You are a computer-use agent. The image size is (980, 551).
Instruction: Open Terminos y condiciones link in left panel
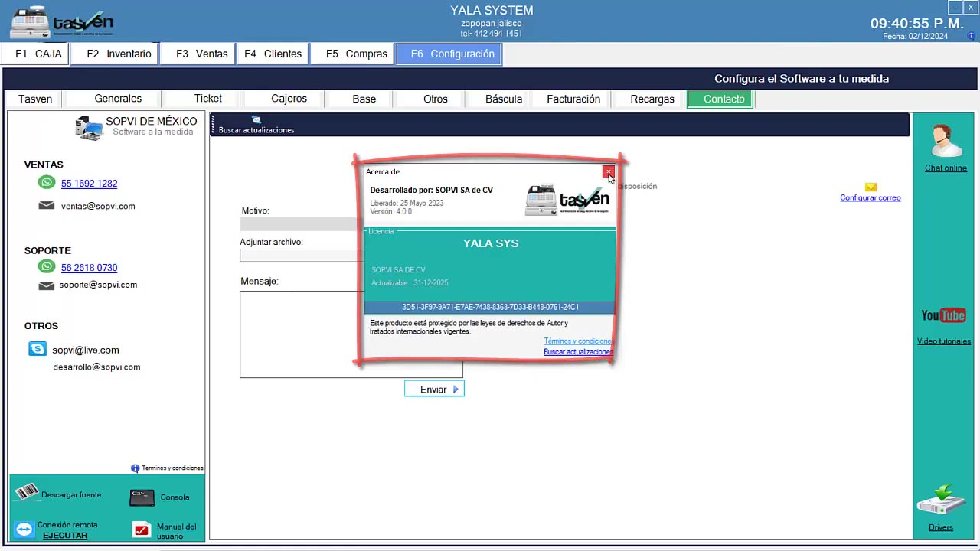172,468
